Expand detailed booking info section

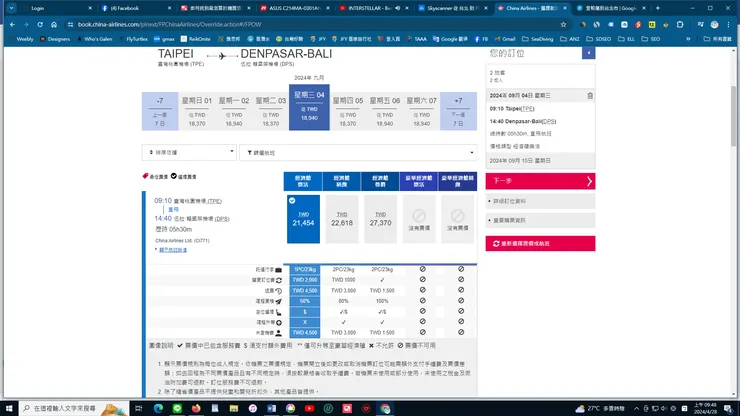540,201
